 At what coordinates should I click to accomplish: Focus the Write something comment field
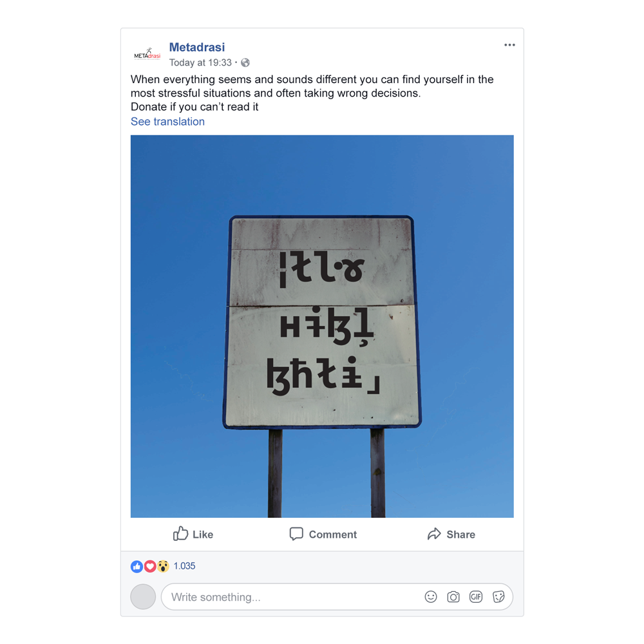coord(337,597)
